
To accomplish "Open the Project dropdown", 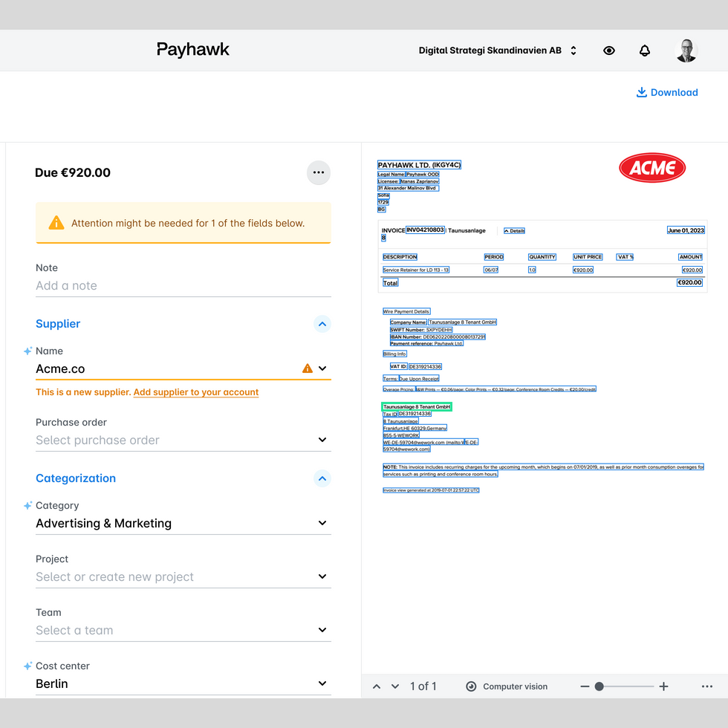I will tap(183, 576).
